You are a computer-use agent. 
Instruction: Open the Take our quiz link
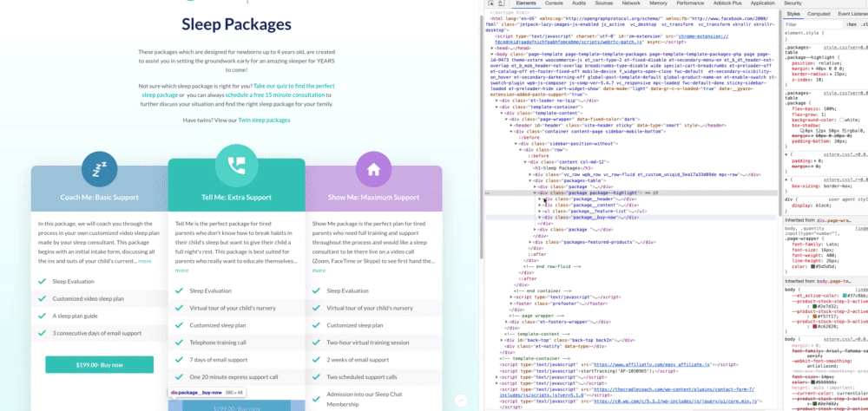pyautogui.click(x=238, y=91)
